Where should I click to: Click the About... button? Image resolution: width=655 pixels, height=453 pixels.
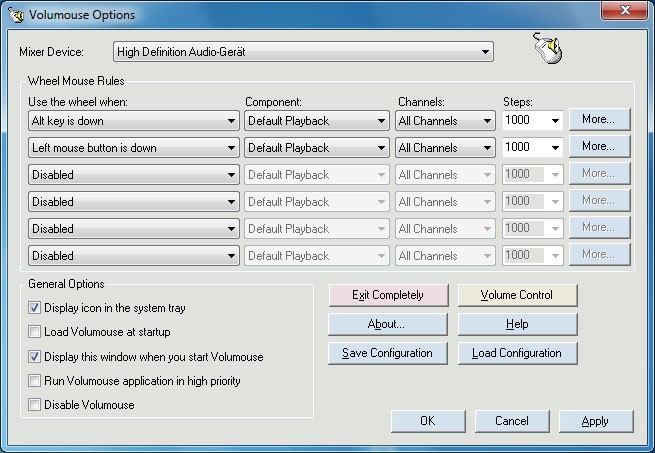click(388, 324)
